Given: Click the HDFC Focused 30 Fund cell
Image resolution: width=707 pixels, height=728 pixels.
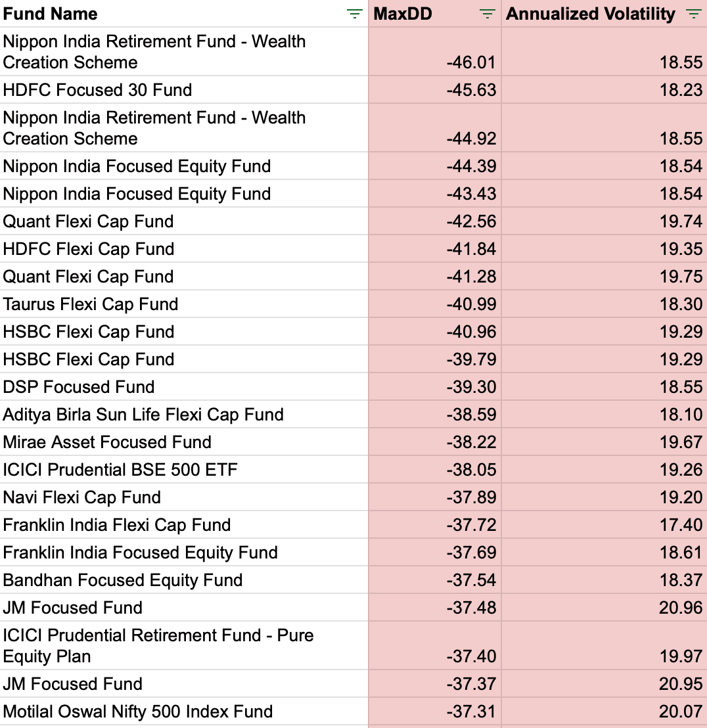Looking at the screenshot, I should click(98, 90).
